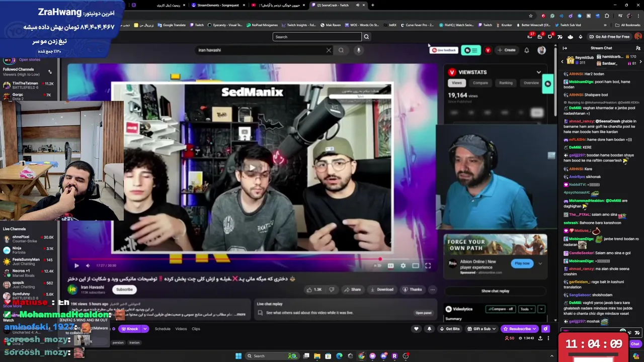Screen dimensions: 644x362
Task: Open channel Clips tab
Action: pyautogui.click(x=196, y=329)
